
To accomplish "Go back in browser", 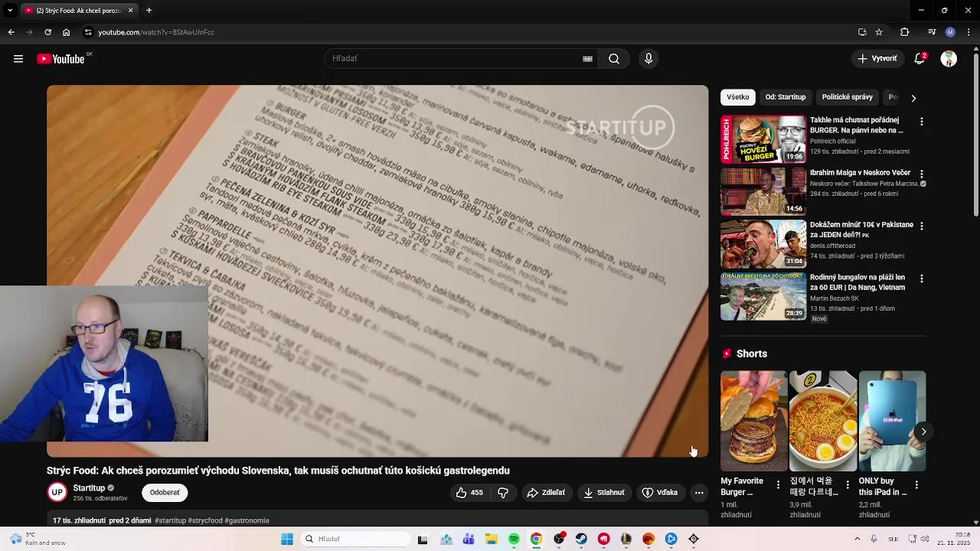I will coord(11,32).
